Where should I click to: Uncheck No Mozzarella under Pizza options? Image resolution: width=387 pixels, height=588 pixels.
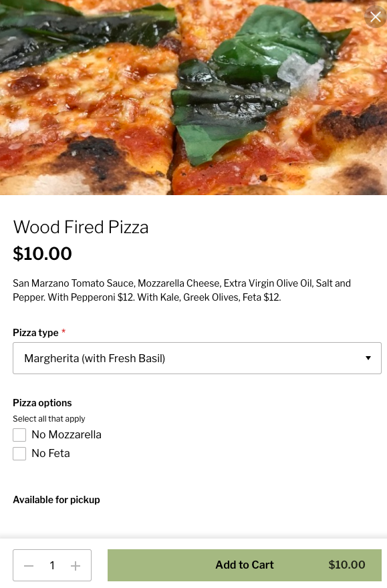19,435
